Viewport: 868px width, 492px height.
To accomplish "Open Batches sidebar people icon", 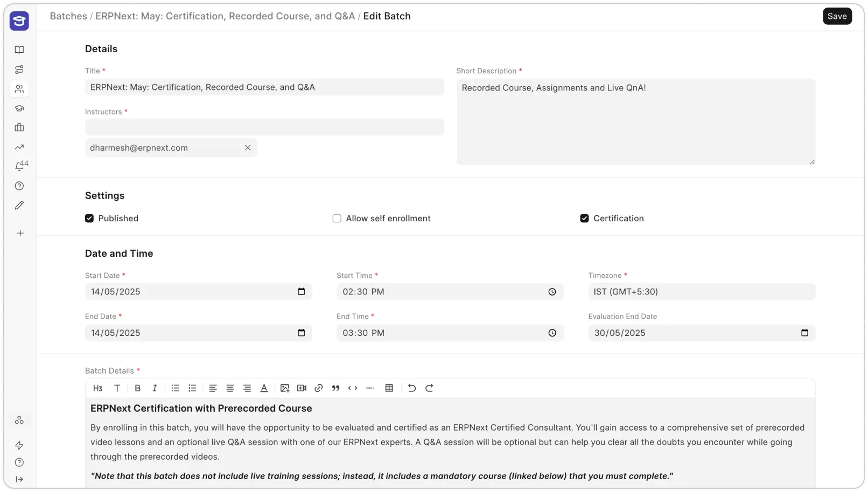I will tap(19, 89).
